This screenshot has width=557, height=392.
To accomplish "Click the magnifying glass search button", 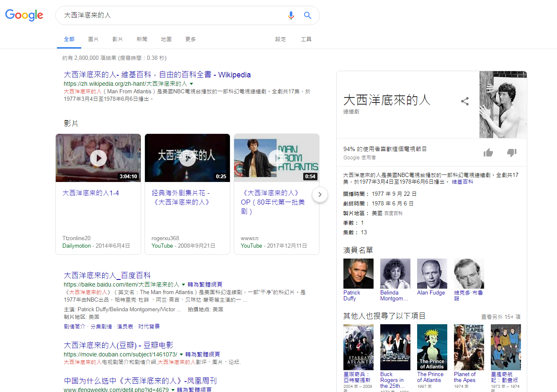I will pos(307,15).
